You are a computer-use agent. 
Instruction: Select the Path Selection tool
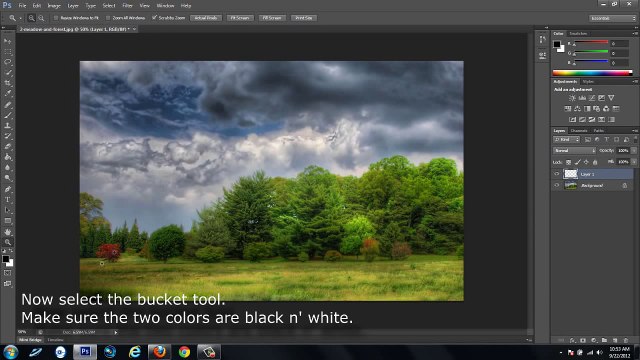pos(7,210)
